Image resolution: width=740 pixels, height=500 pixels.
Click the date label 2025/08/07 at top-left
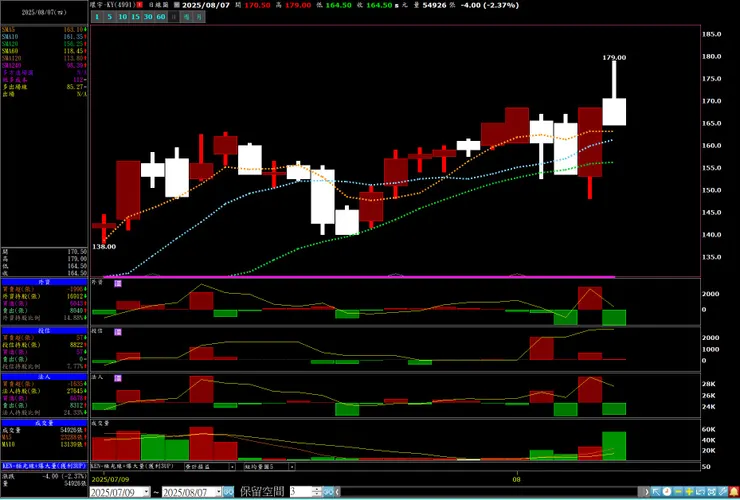[x=44, y=13]
